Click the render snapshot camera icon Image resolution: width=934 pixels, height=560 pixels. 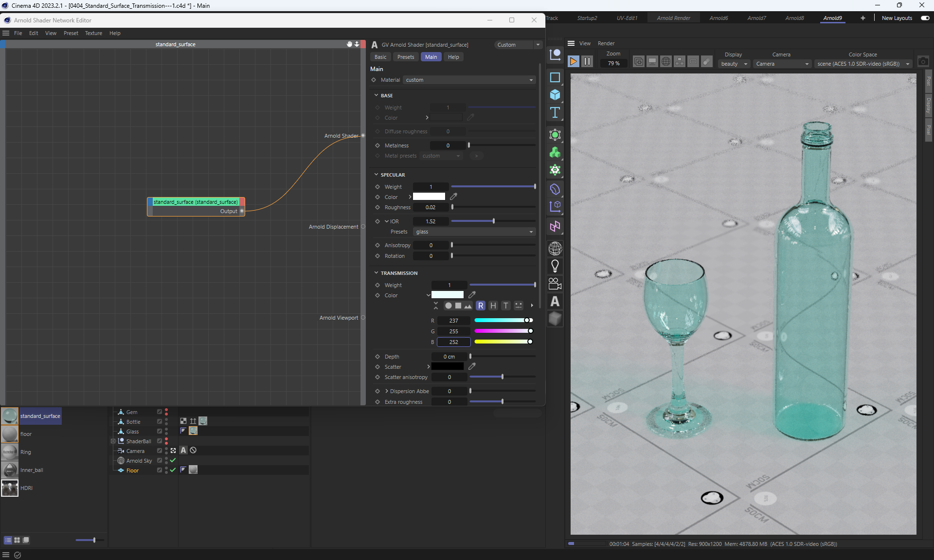click(x=923, y=62)
